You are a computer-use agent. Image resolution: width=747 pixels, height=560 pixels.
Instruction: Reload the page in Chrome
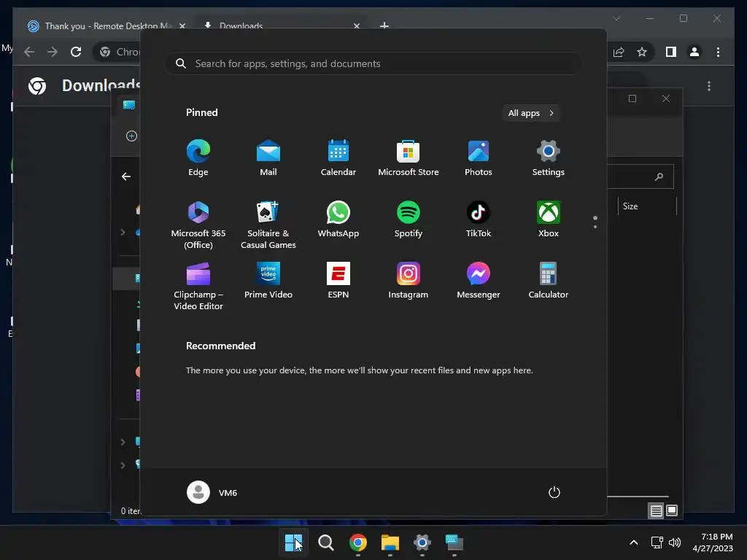pyautogui.click(x=76, y=52)
